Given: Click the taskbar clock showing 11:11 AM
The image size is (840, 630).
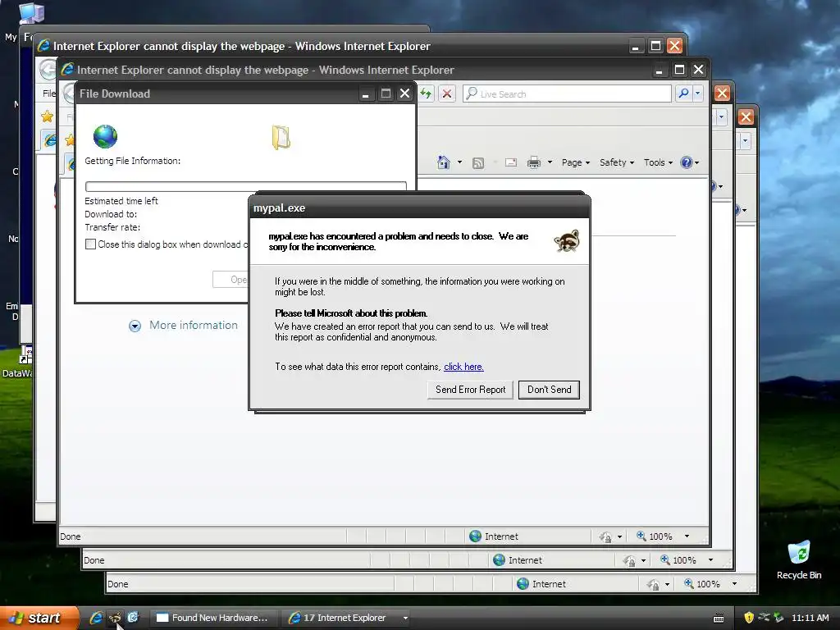Looking at the screenshot, I should click(x=810, y=618).
